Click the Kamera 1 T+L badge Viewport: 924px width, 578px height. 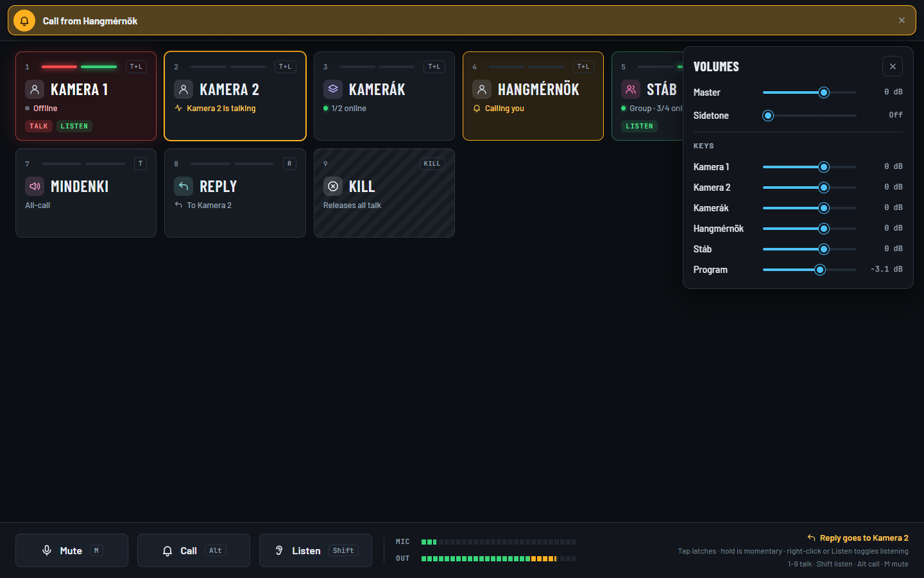pyautogui.click(x=136, y=67)
